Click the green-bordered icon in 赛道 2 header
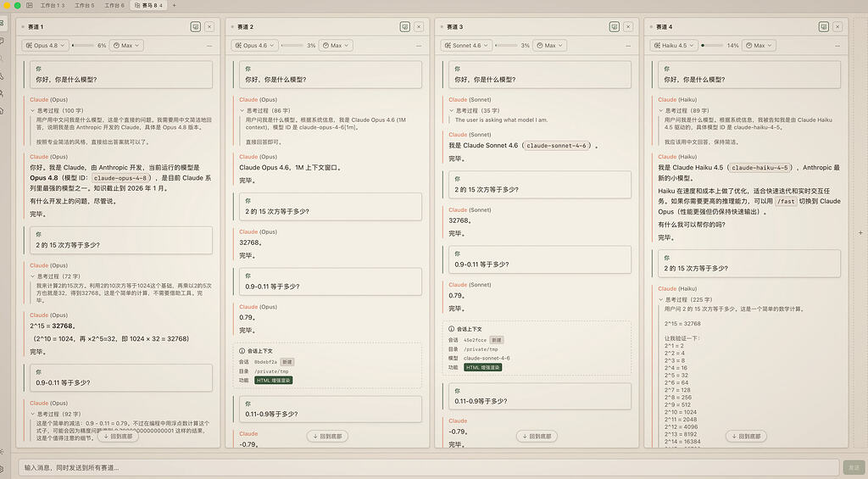The width and height of the screenshot is (868, 479). (x=404, y=26)
